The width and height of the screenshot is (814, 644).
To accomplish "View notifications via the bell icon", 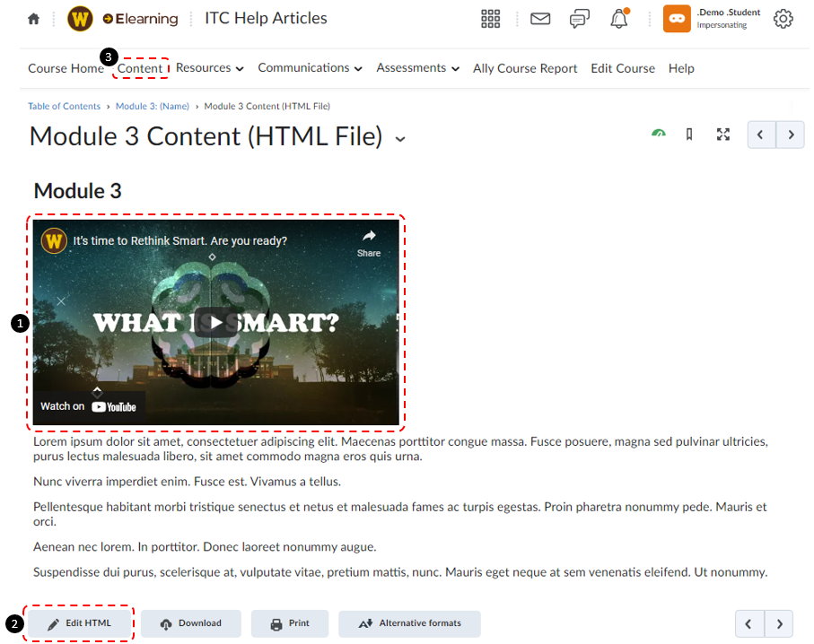I will pos(618,18).
